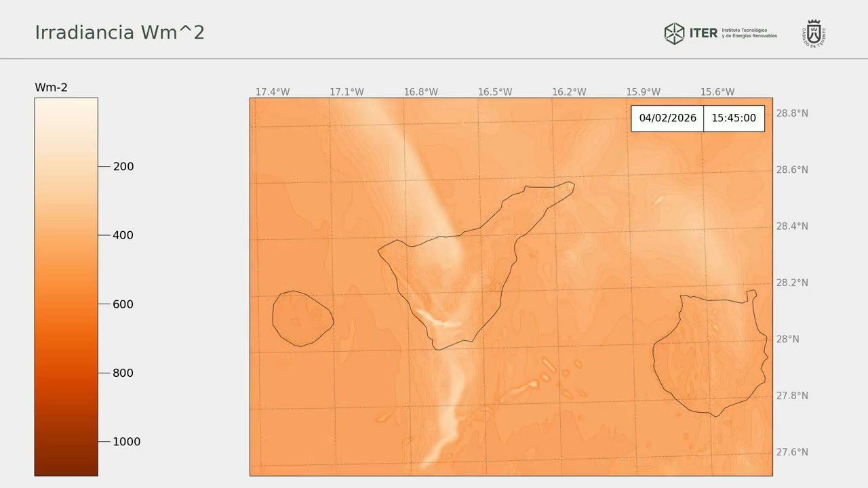
Task: Click the 'Wm-2' colorbar unit label
Action: 51,87
